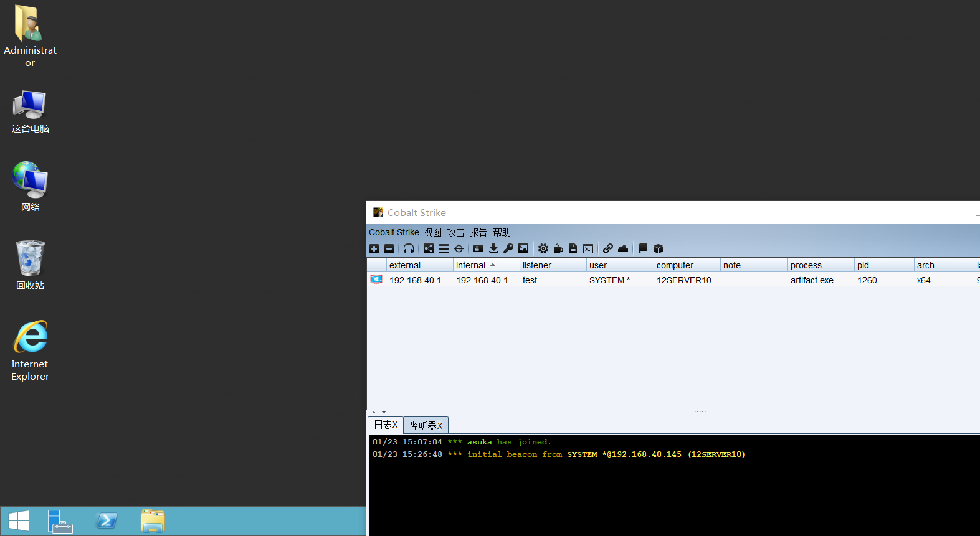
Task: Open Listeners using headphones icon
Action: 409,248
